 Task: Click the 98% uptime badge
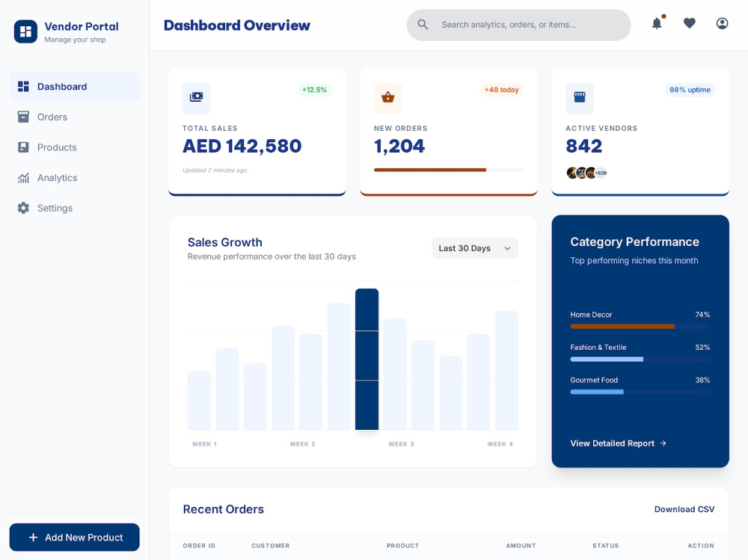(x=690, y=90)
